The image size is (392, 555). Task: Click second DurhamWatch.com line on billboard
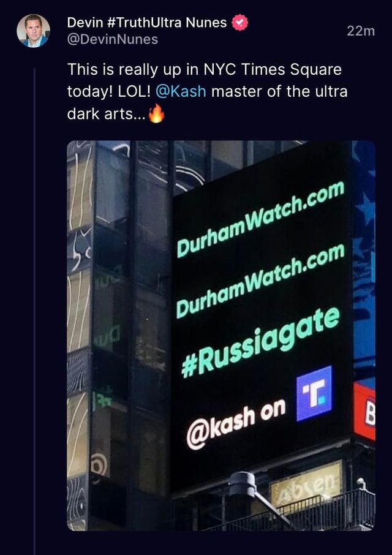tap(260, 281)
